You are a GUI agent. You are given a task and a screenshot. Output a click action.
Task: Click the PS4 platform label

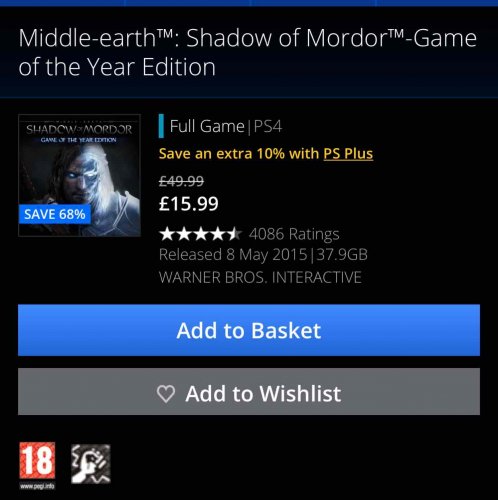click(268, 126)
